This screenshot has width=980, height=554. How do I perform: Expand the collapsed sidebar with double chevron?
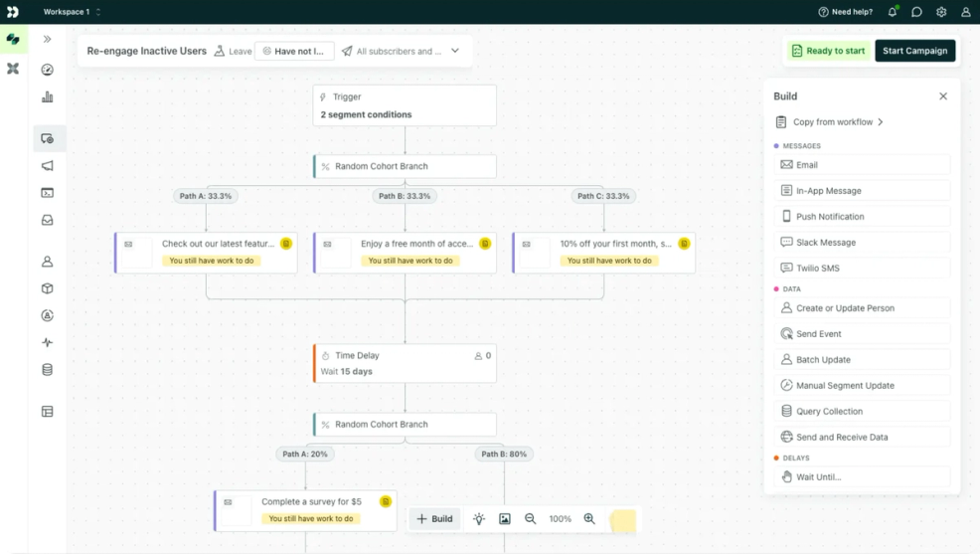click(x=47, y=40)
